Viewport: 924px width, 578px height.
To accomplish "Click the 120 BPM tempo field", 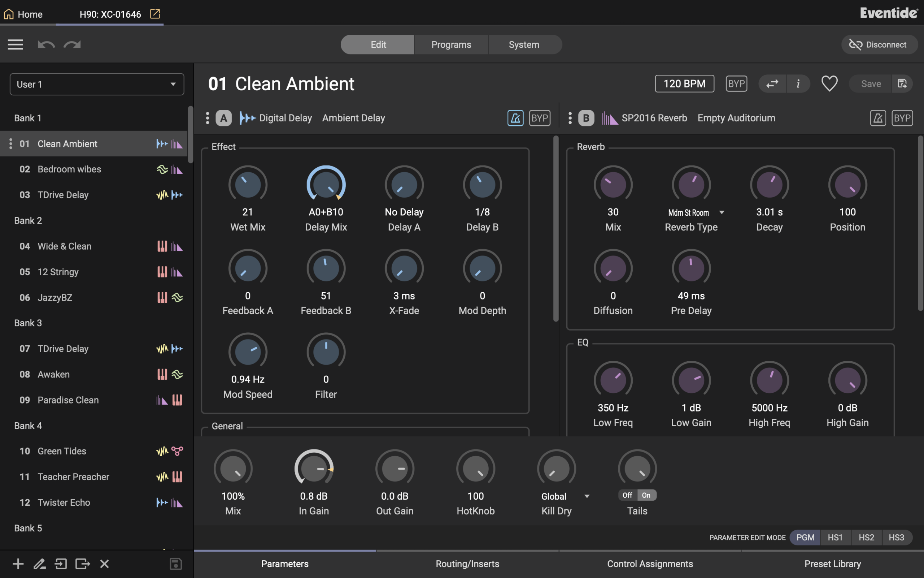I will 684,84.
